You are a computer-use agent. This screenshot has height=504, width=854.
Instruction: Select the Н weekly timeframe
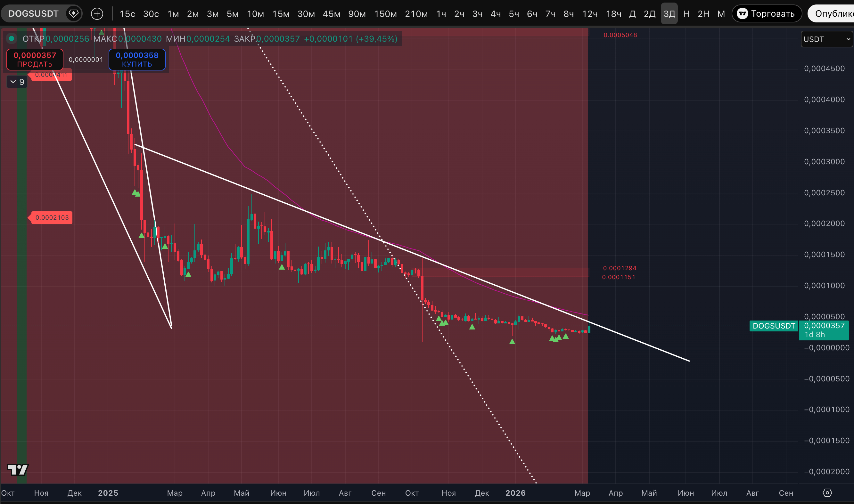pos(686,13)
